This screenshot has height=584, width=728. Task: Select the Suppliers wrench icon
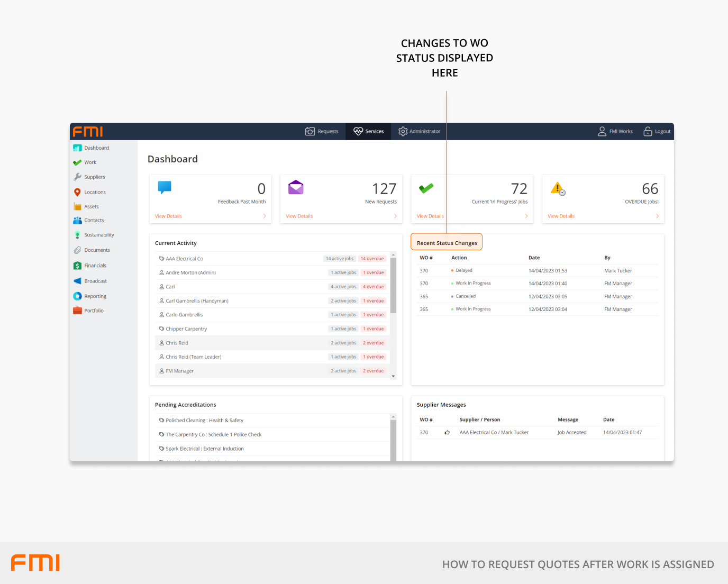pos(77,177)
